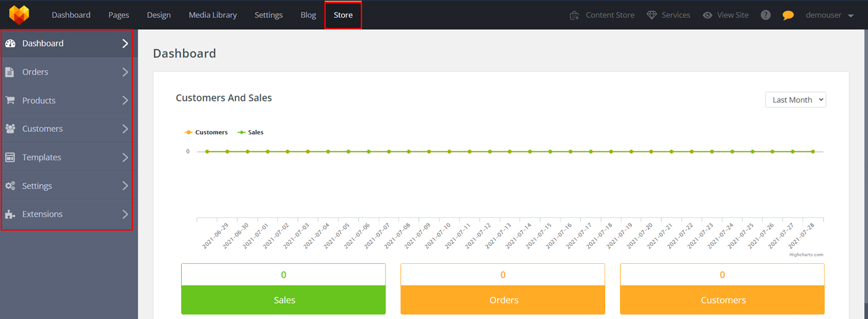
Task: Expand the Settings chevron in sidebar
Action: 125,186
